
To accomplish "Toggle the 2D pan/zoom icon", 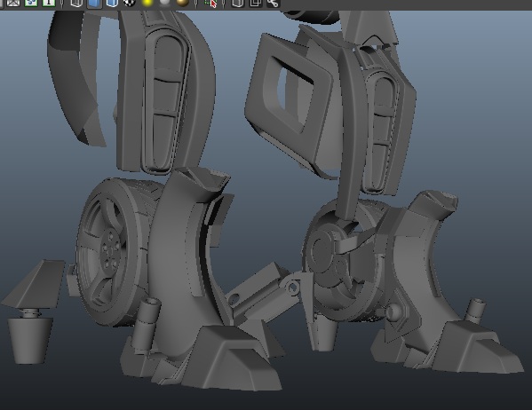I will click(31, 3).
